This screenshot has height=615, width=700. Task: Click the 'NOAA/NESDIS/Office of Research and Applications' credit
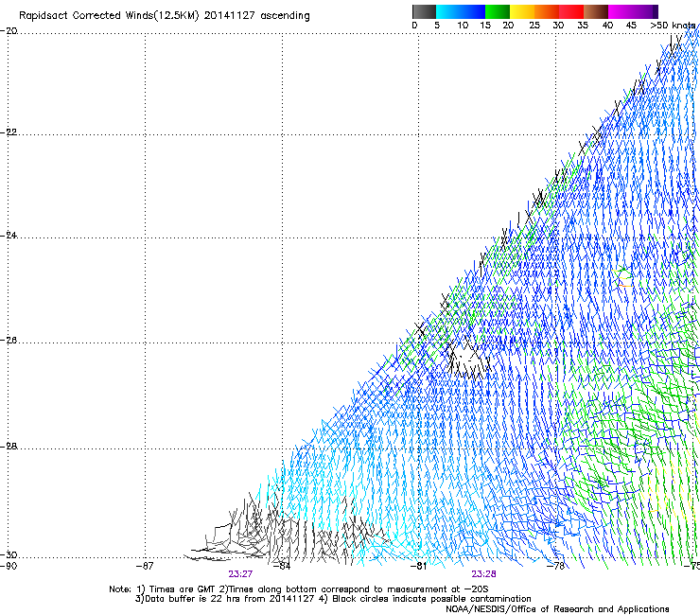[557, 609]
